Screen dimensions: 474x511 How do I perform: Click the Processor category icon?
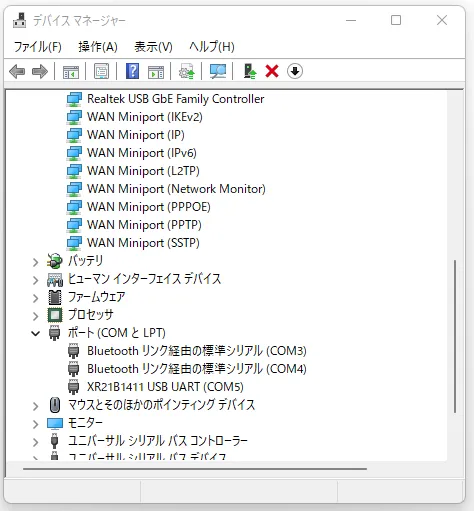click(x=55, y=315)
